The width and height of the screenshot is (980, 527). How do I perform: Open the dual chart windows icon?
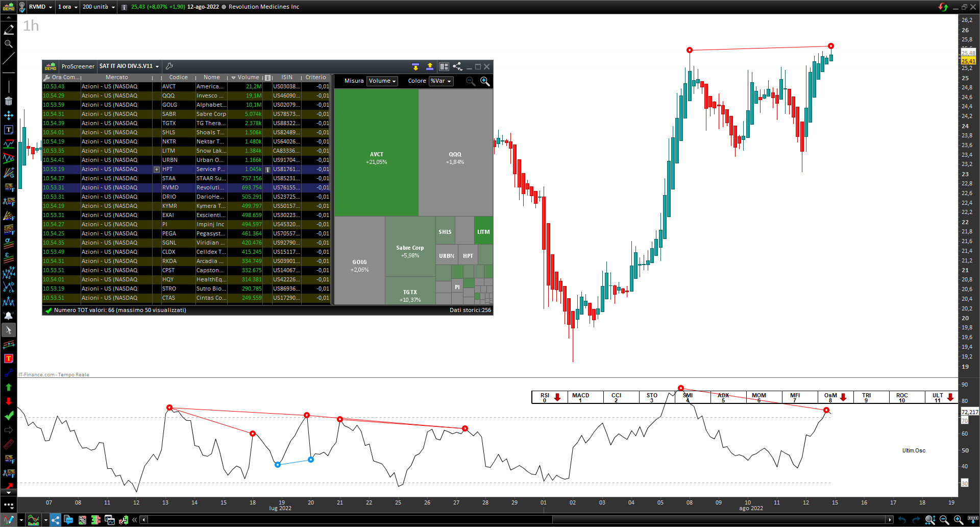pyautogui.click(x=109, y=520)
